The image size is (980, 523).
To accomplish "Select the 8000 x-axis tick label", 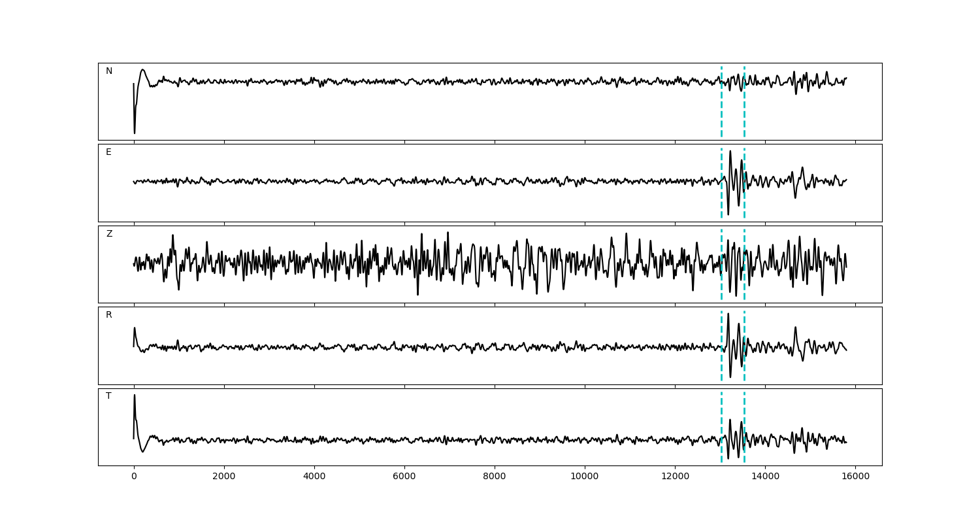I will tap(495, 477).
